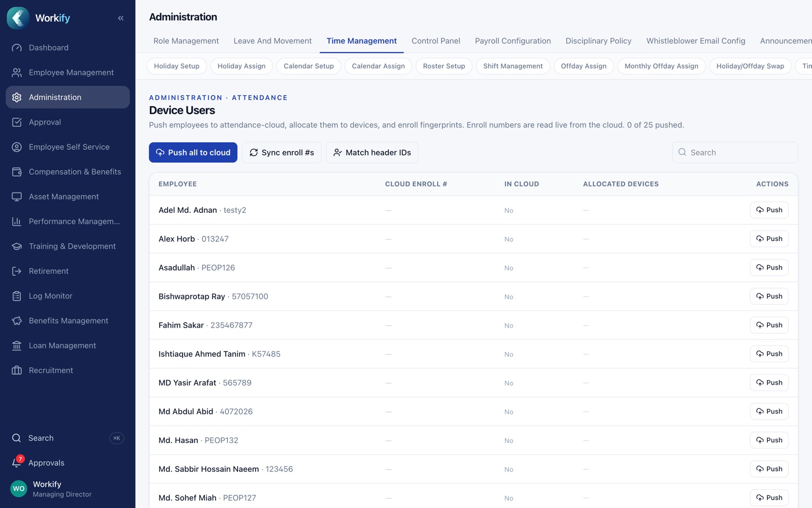812x508 pixels.
Task: Open the Disciplinary Policy tab
Action: point(598,41)
